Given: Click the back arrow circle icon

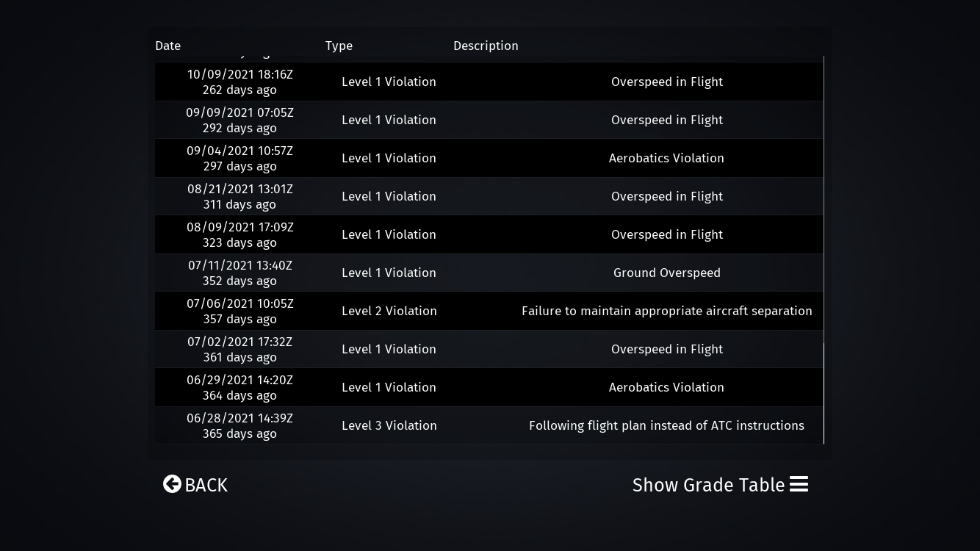Looking at the screenshot, I should click(172, 484).
